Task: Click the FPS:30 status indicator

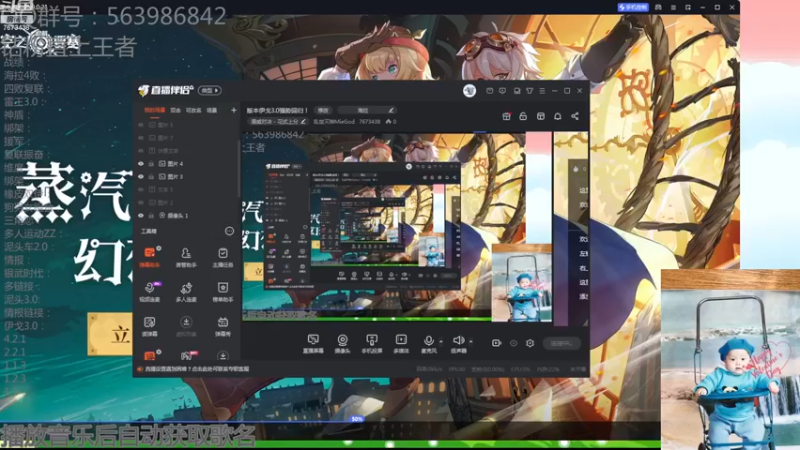Action: 457,369
